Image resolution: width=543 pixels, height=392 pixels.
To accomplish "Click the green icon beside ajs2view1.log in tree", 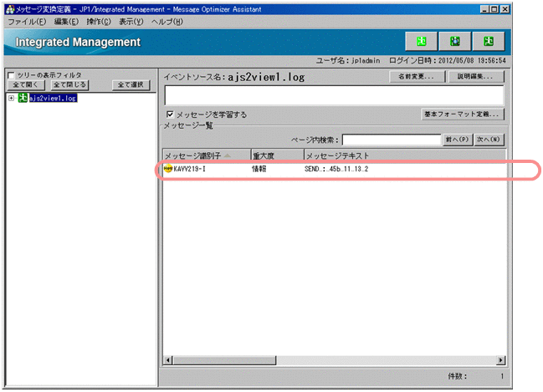I will coord(23,98).
